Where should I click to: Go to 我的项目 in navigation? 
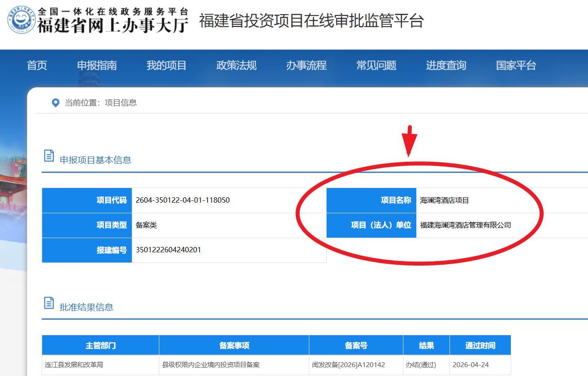click(x=166, y=66)
